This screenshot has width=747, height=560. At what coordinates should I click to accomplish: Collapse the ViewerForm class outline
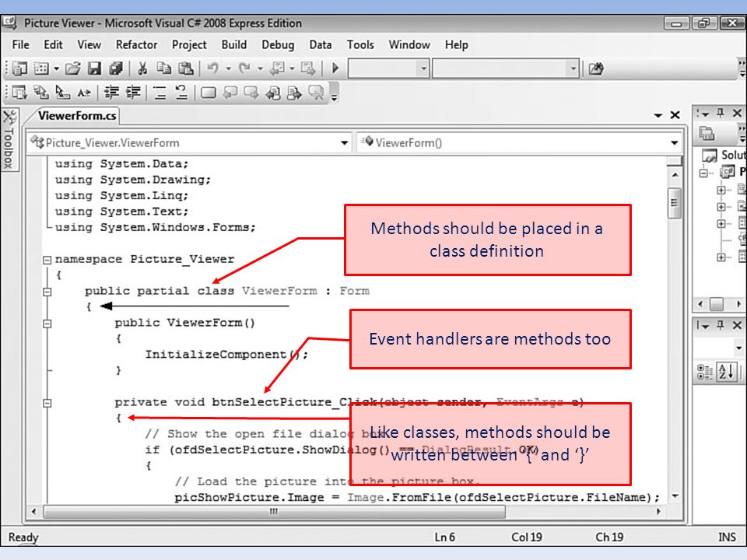coord(47,292)
